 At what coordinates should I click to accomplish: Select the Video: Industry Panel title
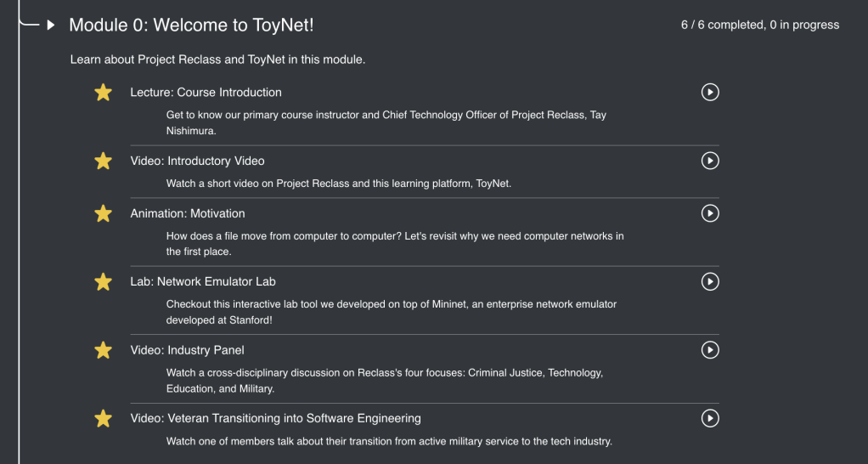[187, 350]
